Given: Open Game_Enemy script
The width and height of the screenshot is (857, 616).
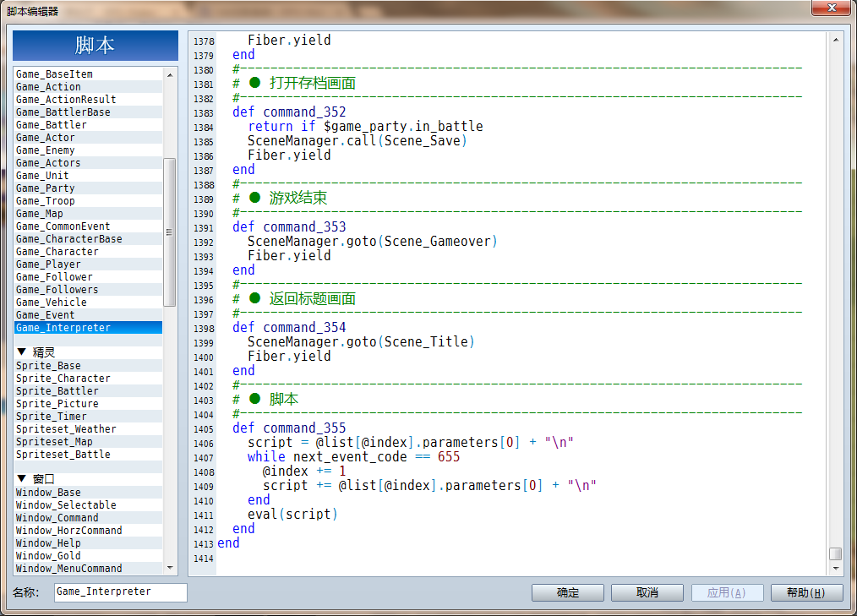Looking at the screenshot, I should (x=88, y=150).
